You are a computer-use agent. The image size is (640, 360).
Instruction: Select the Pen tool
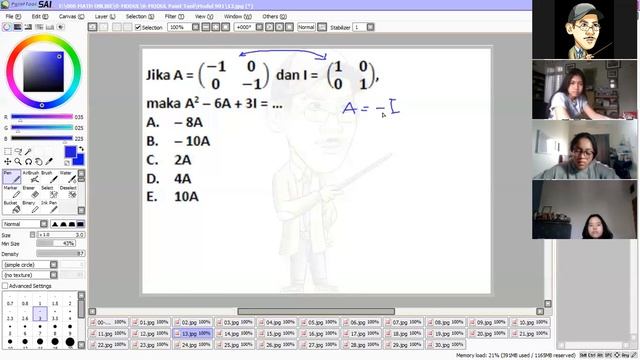point(11,177)
